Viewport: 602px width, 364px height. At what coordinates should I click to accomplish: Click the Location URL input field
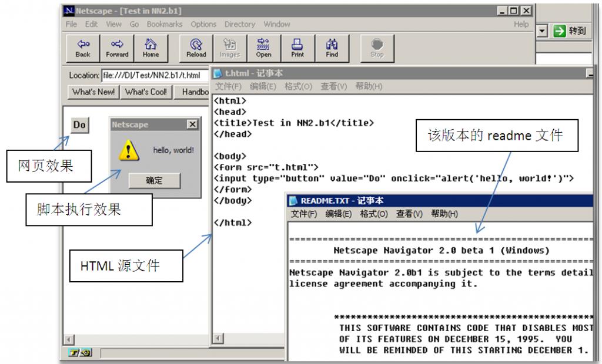click(155, 76)
